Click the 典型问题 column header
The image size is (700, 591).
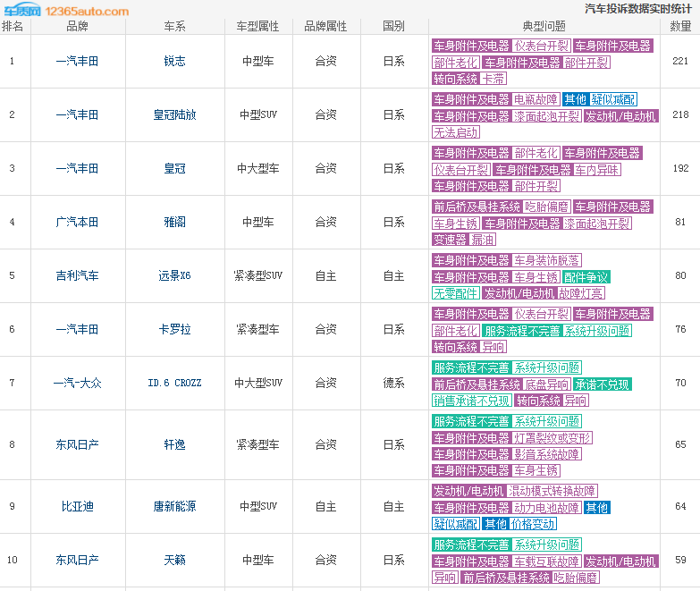pos(544,26)
